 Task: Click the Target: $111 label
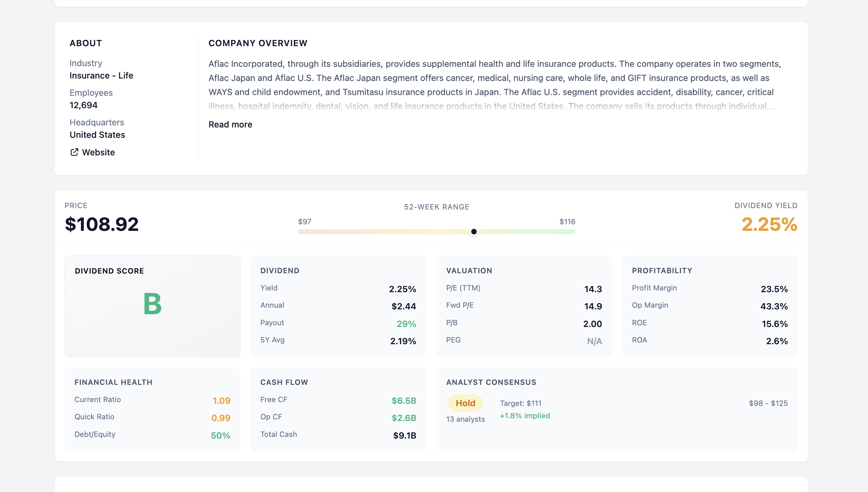[x=520, y=403]
